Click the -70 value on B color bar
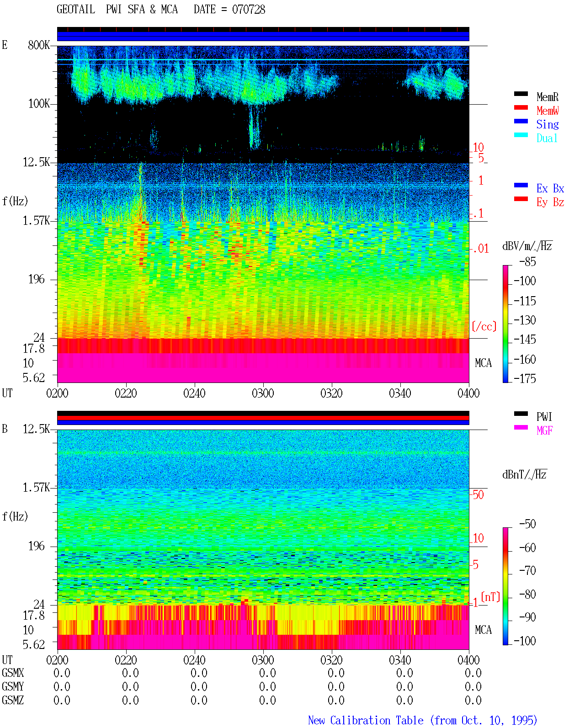This screenshot has height=728, width=585. 527,570
